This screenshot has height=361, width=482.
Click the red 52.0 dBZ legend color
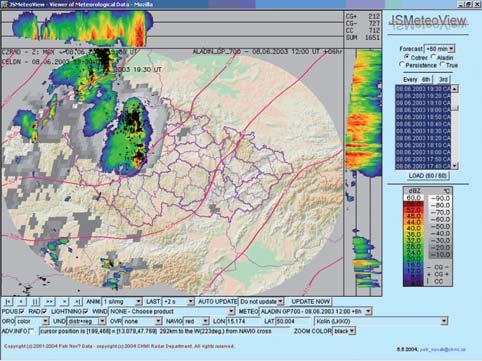pyautogui.click(x=413, y=210)
